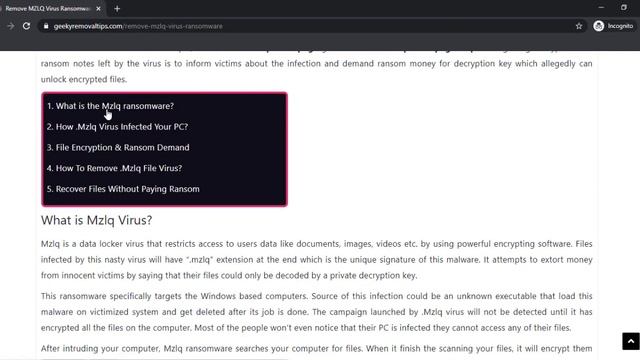640x360 pixels.
Task: Click the text 'unlock encrypted files.'
Action: click(84, 80)
